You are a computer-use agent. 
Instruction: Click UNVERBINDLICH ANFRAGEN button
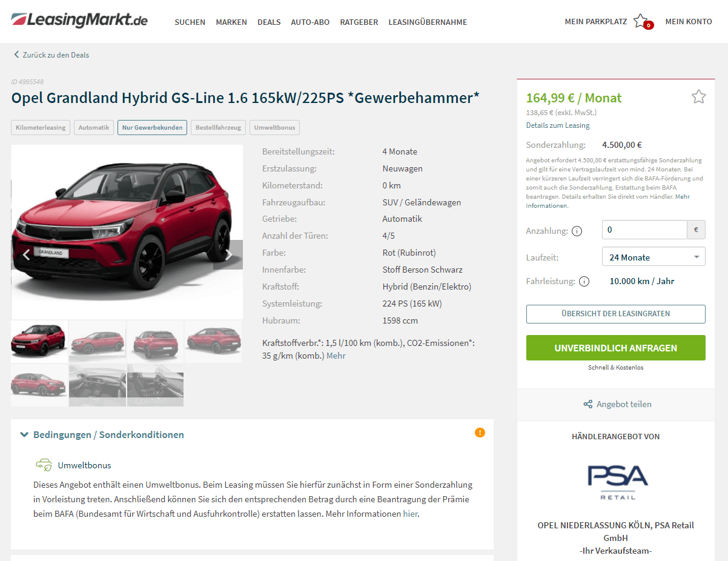tap(615, 348)
